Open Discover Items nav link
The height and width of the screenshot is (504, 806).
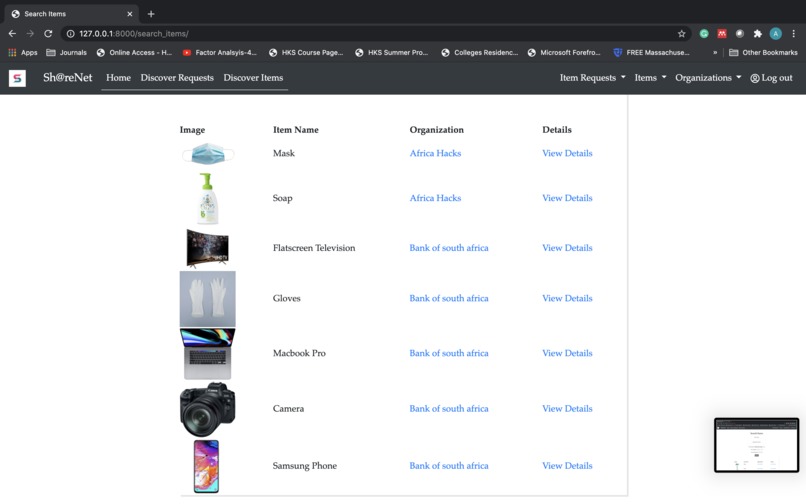point(253,78)
